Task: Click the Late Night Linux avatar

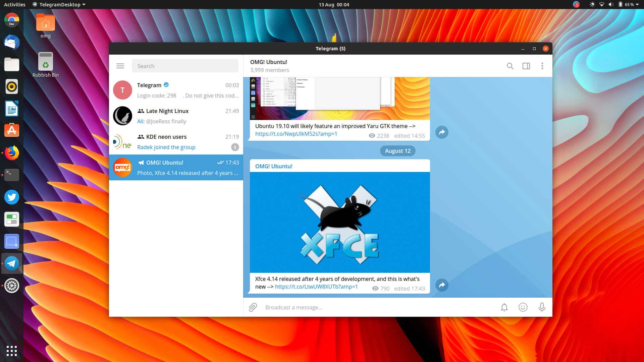Action: pos(122,116)
